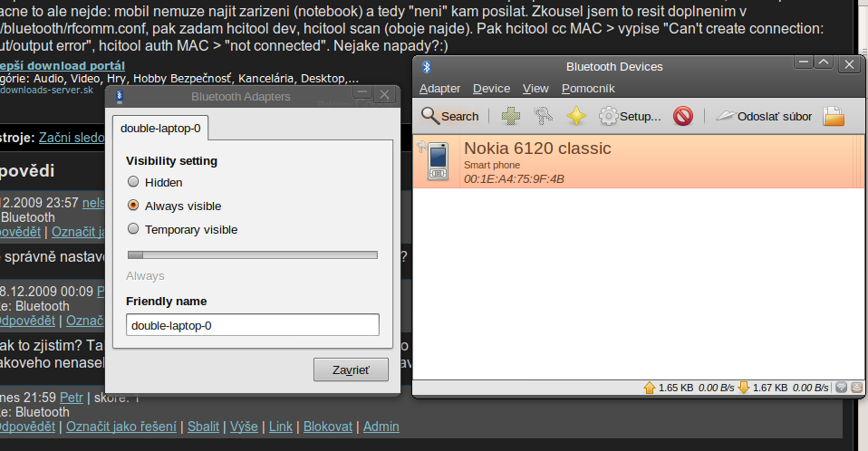Click the Search devices toolbar button
The width and height of the screenshot is (868, 451).
449,116
